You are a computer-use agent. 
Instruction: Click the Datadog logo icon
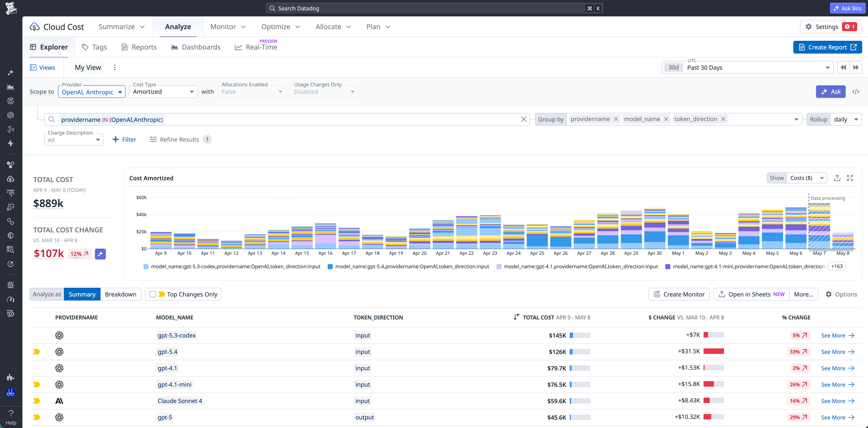click(11, 8)
